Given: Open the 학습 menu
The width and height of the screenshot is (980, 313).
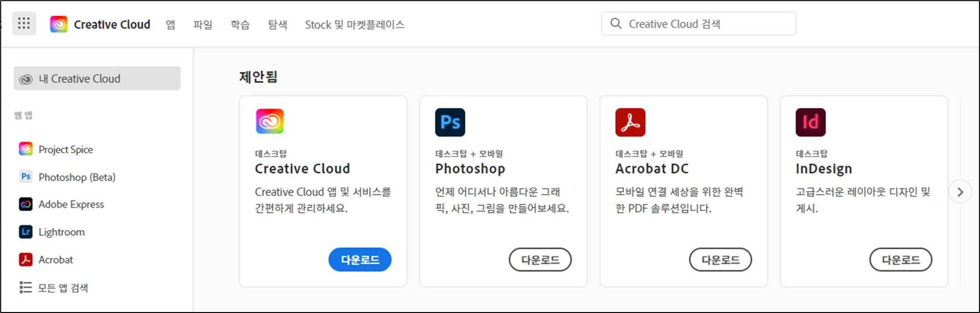Looking at the screenshot, I should [x=240, y=24].
